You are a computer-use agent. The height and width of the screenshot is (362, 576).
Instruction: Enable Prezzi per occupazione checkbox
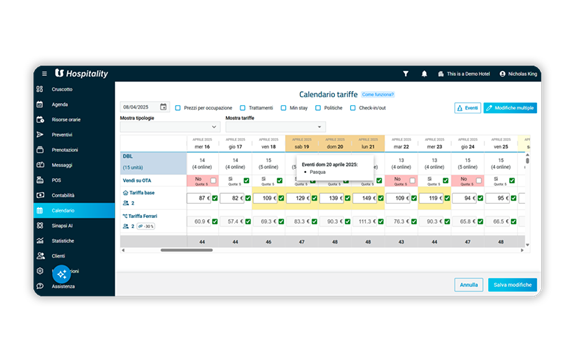coord(178,108)
